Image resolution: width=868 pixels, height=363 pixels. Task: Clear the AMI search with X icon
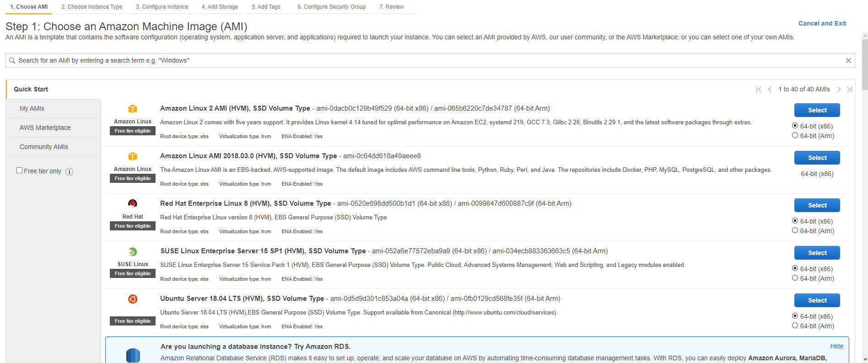[x=848, y=60]
